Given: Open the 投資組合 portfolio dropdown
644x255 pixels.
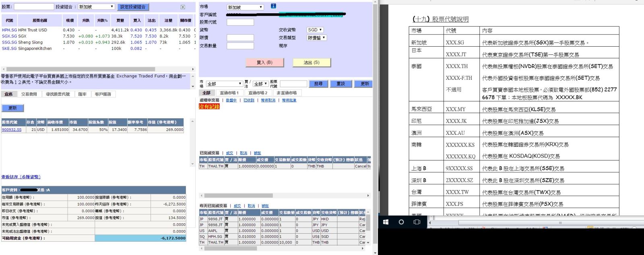Looking at the screenshot, I should point(96,7).
